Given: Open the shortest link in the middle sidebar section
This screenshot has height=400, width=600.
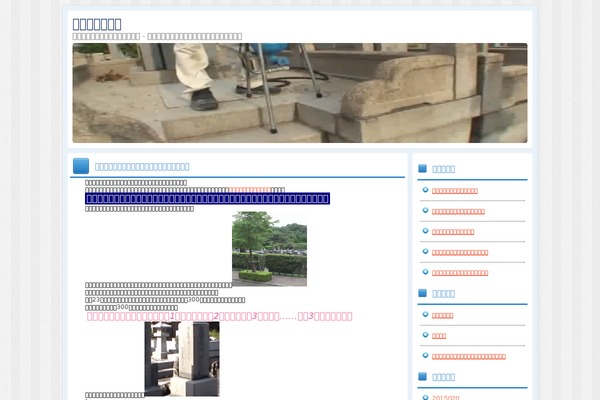Looking at the screenshot, I should tap(439, 336).
